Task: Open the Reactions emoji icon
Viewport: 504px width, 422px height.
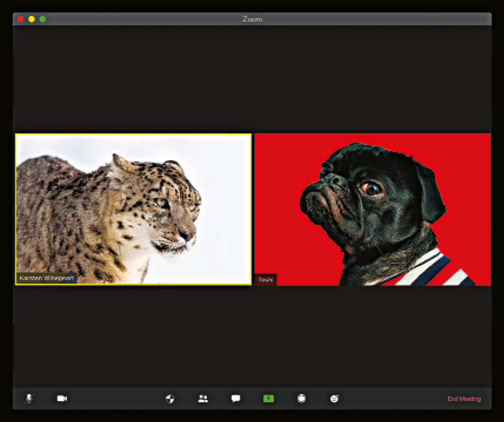Action: (335, 398)
